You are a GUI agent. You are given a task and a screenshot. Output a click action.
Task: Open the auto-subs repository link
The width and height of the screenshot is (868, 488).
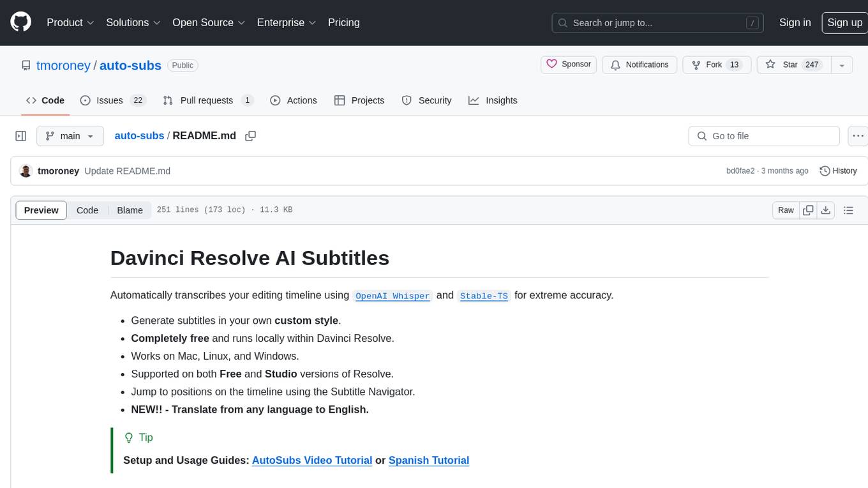130,65
